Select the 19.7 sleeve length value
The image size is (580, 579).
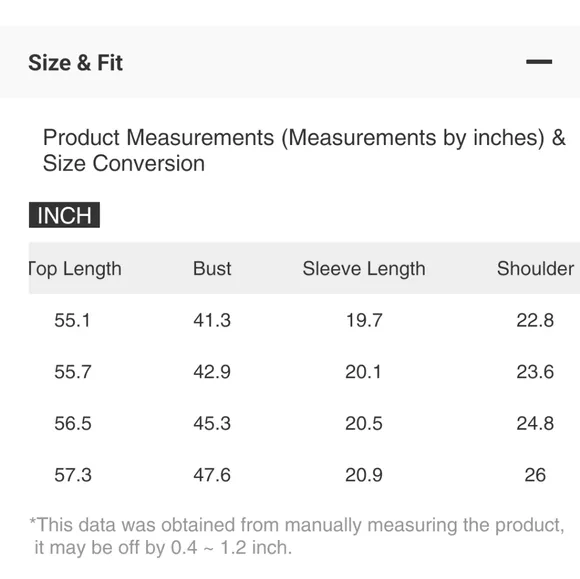pyautogui.click(x=364, y=320)
